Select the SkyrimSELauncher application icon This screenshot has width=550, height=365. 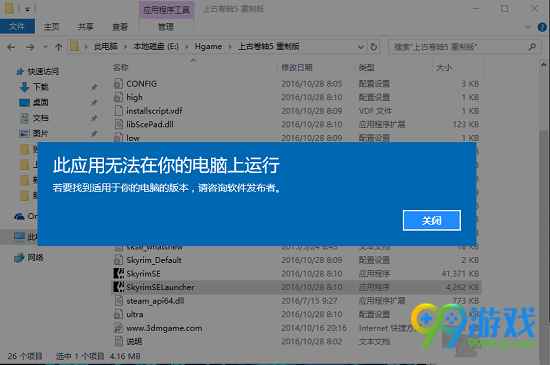pos(119,287)
